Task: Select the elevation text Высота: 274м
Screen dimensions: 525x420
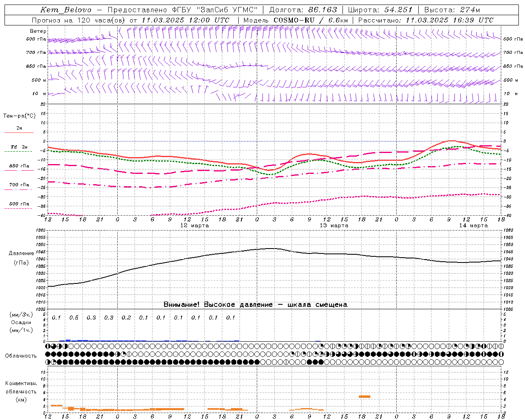Action: 452,10
